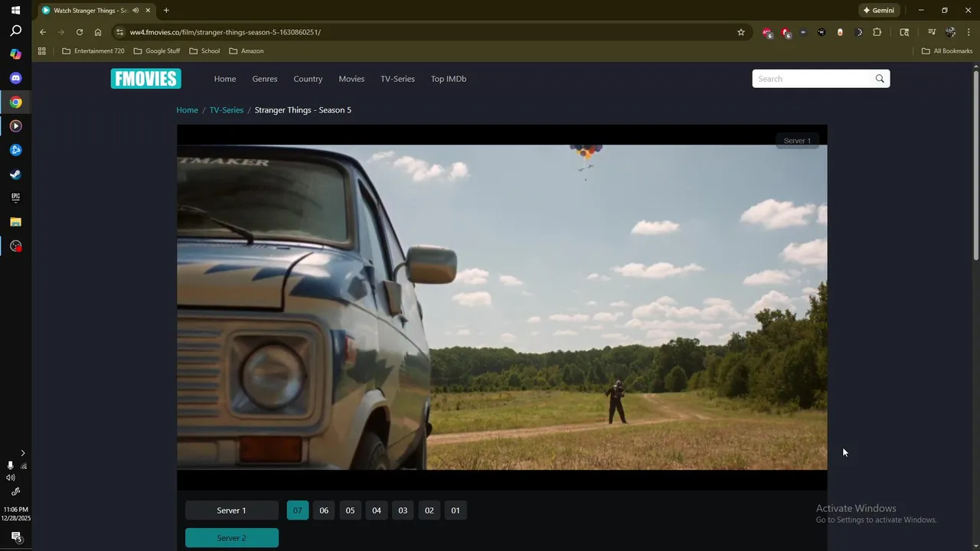Select Server 1 button below player
The image size is (980, 551).
pos(231,510)
